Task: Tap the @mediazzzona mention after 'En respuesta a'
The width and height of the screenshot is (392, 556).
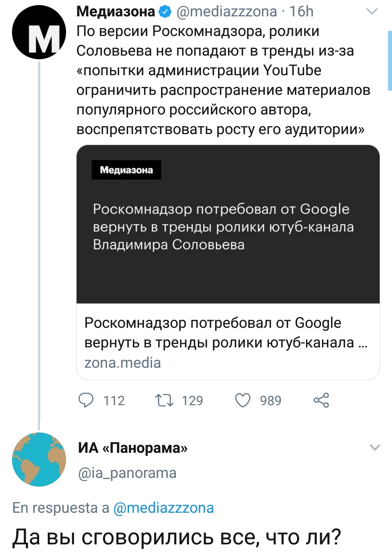Action: pos(164,508)
